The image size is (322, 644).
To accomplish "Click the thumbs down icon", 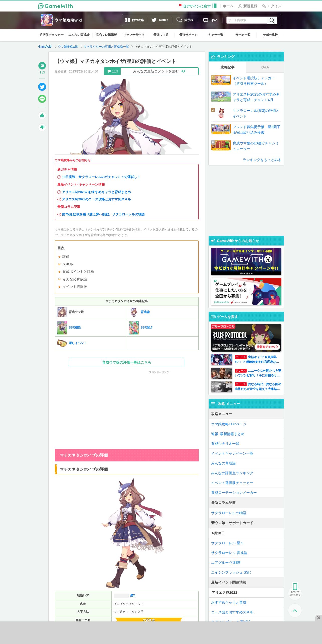I will click(x=42, y=127).
